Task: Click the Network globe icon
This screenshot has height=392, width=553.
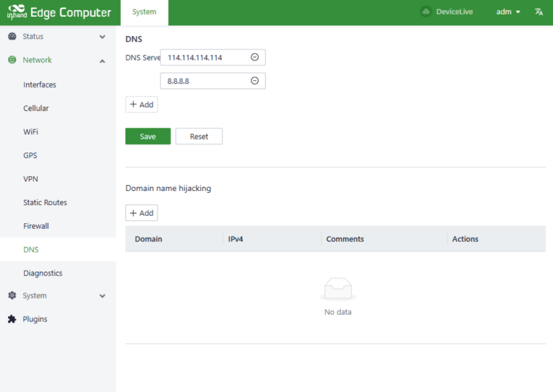Action: (x=12, y=60)
